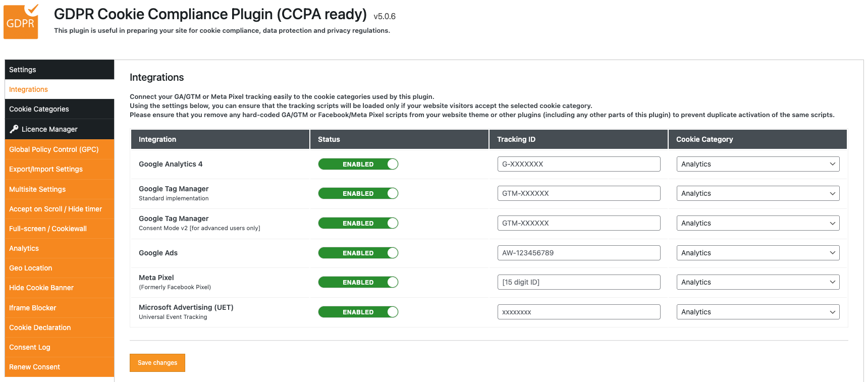Expand cookie category for Google Ads

point(757,253)
